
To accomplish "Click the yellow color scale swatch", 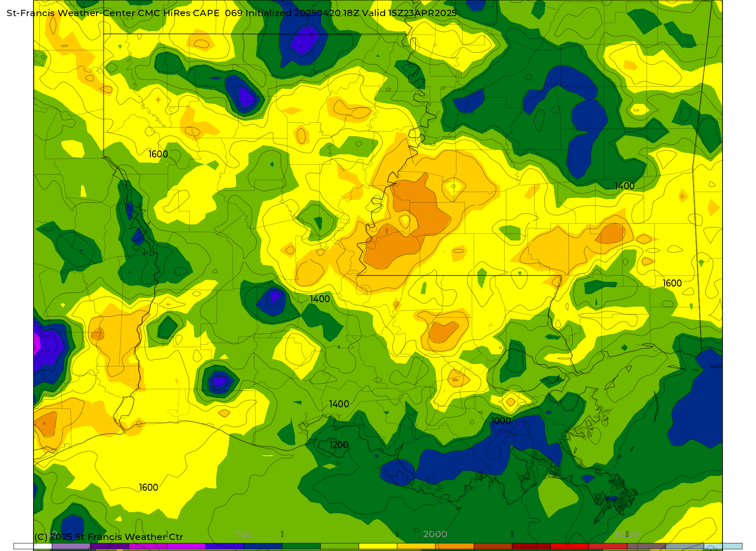I will click(x=378, y=546).
